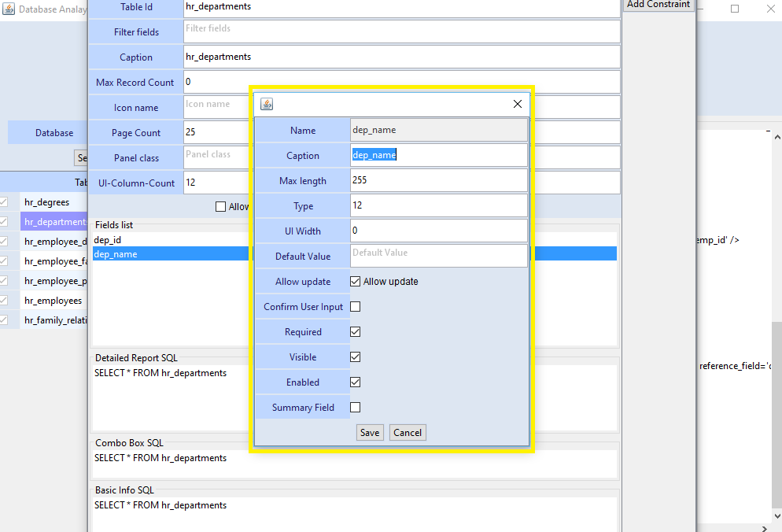
Task: Click into the Filter fields input
Action: 401,31
